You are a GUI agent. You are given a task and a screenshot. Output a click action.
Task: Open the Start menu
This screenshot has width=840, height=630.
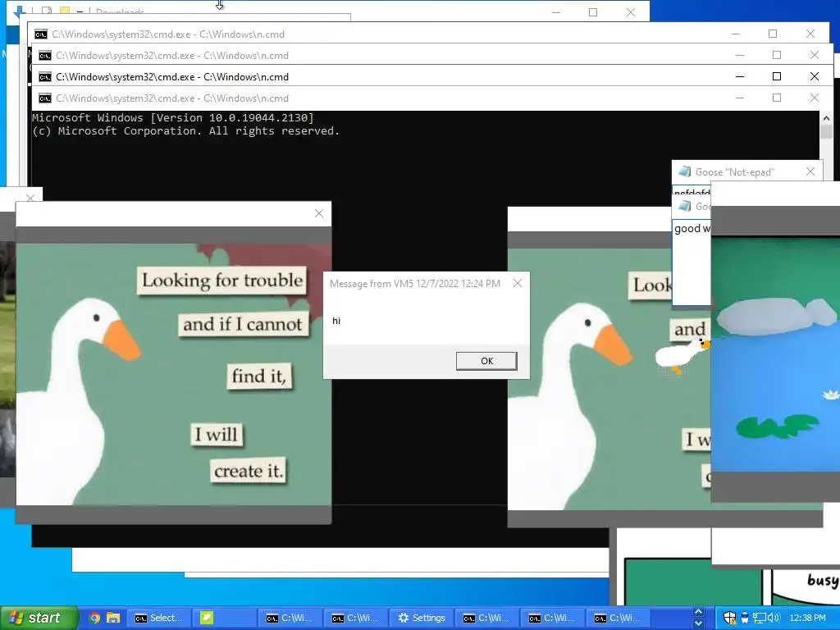pos(39,618)
